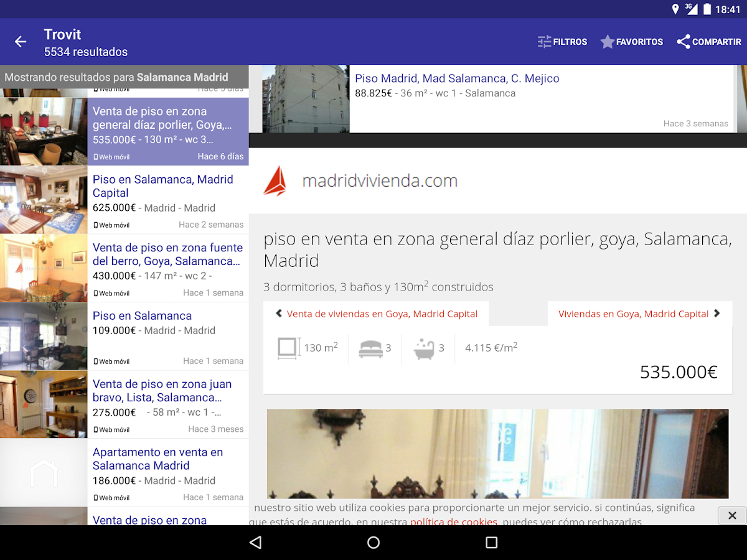The height and width of the screenshot is (560, 747).
Task: Open the FILTROS sliders icon
Action: (x=544, y=42)
